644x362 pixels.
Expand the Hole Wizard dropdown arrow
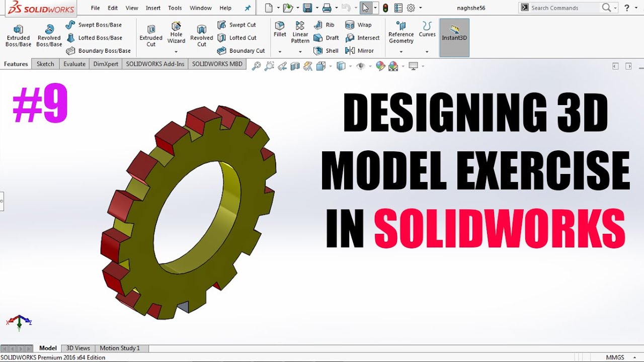click(176, 52)
